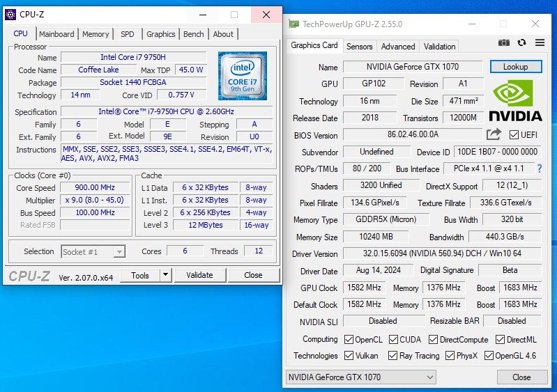Click the Intel Core i7 badge

[243, 76]
